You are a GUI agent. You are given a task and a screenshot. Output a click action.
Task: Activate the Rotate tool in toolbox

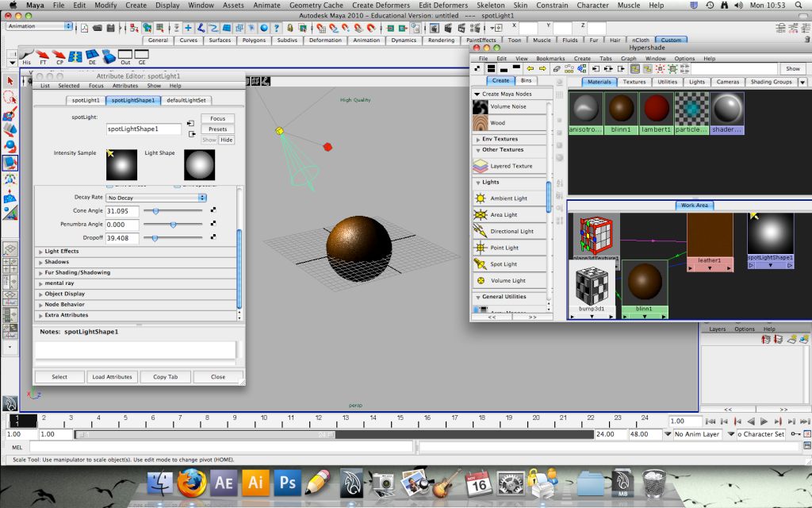(x=10, y=147)
